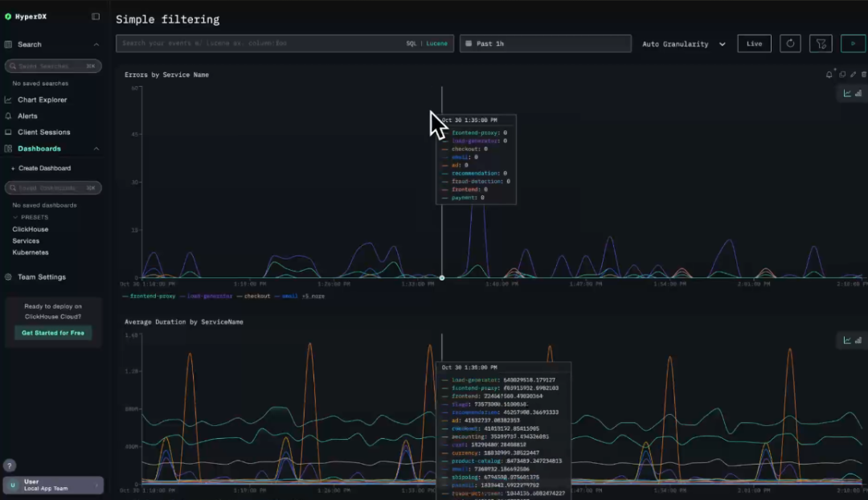The image size is (868, 500).
Task: Add alert on Errors by Service Name chart
Action: point(829,74)
